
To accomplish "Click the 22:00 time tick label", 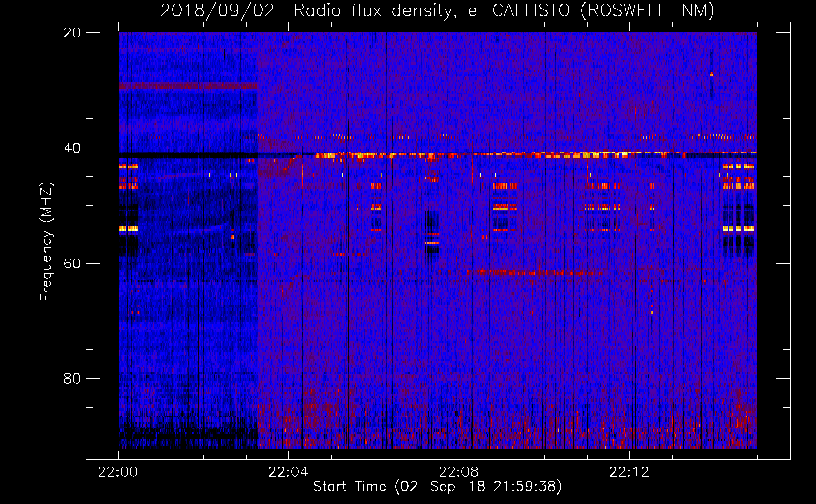I will tap(118, 472).
